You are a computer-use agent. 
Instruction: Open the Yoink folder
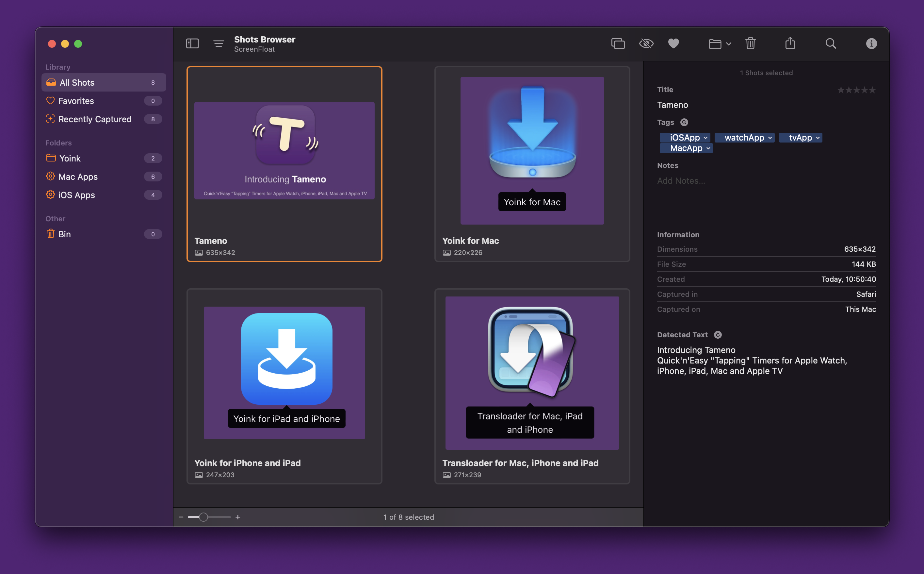click(104, 158)
